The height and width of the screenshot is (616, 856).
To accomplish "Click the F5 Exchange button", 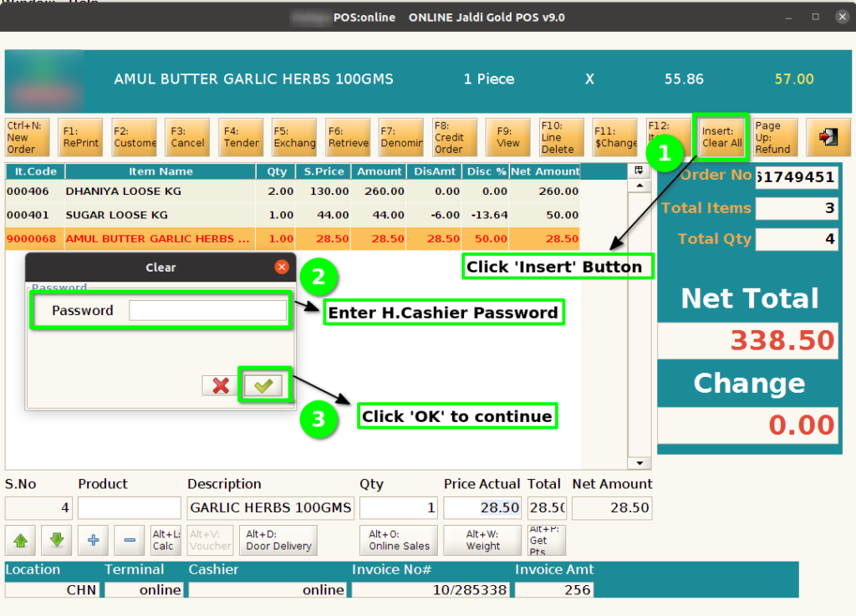I will coord(294,138).
